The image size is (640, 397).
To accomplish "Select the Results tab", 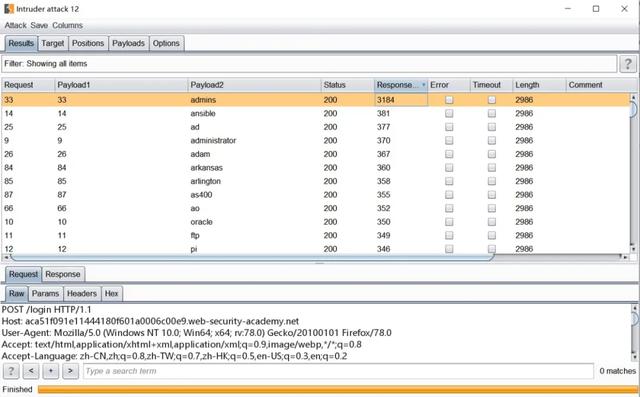I will [x=21, y=43].
